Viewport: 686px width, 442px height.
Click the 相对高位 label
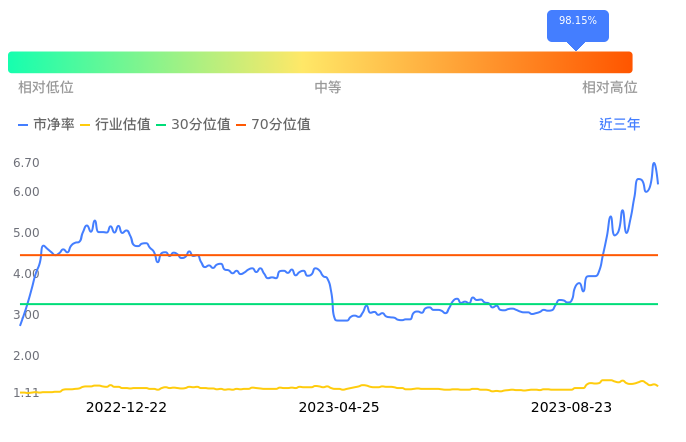pos(609,88)
